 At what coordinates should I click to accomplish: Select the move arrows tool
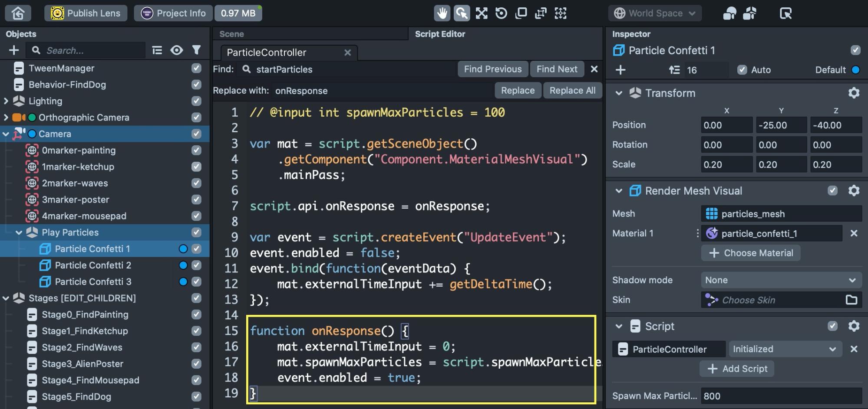point(481,13)
